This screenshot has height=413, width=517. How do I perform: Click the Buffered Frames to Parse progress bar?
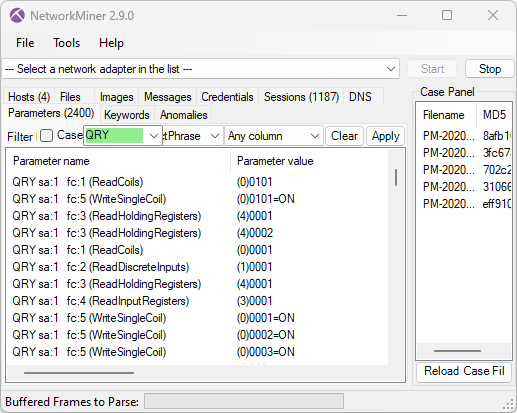244,401
